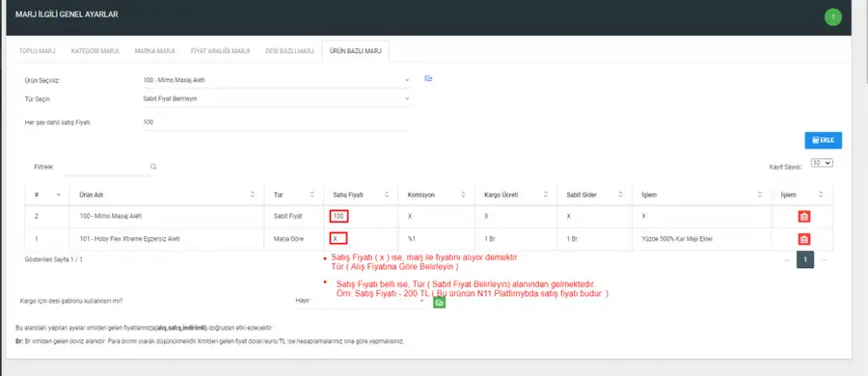Focus the Her şey dahil satış Fiyatı field
Screen dimensions: 868x376
click(276, 122)
